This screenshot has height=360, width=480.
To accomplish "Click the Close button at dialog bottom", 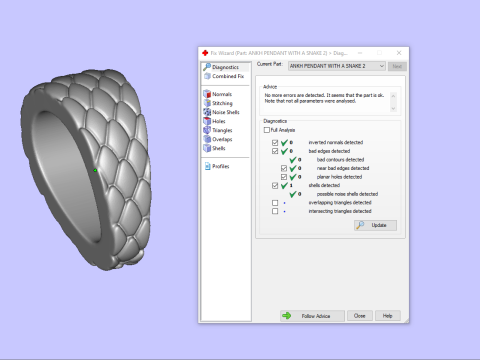I will tap(359, 316).
